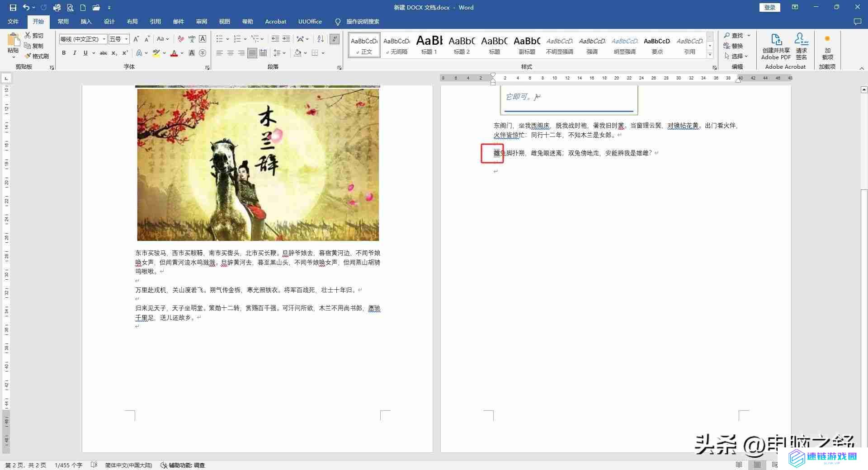Toggle subscript formatting
Viewport: 868px width, 470px height.
[114, 53]
